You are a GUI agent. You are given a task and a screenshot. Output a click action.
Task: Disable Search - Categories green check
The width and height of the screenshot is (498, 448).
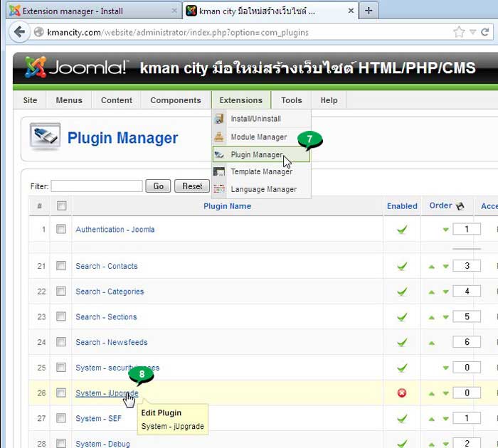pyautogui.click(x=402, y=291)
